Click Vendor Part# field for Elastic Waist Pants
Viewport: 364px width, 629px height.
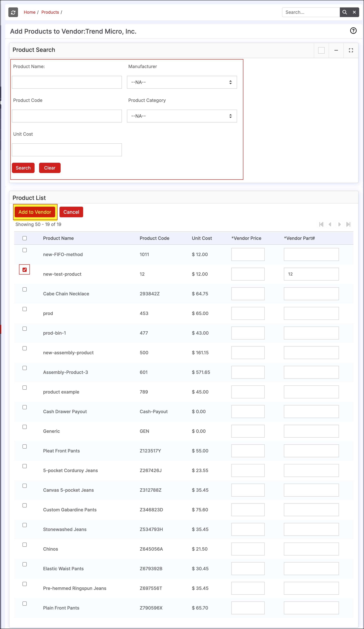311,569
